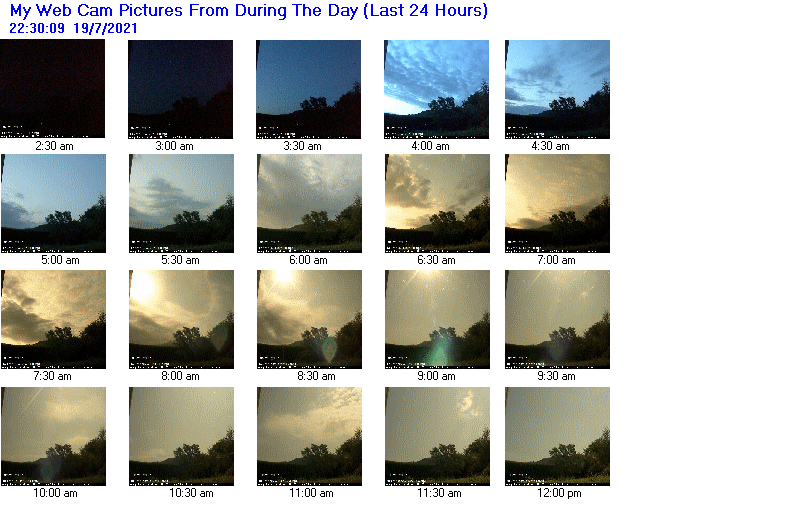Viewport: 799px width, 516px height.
Task: Click the 12:00 pm webcam picture
Action: (557, 436)
